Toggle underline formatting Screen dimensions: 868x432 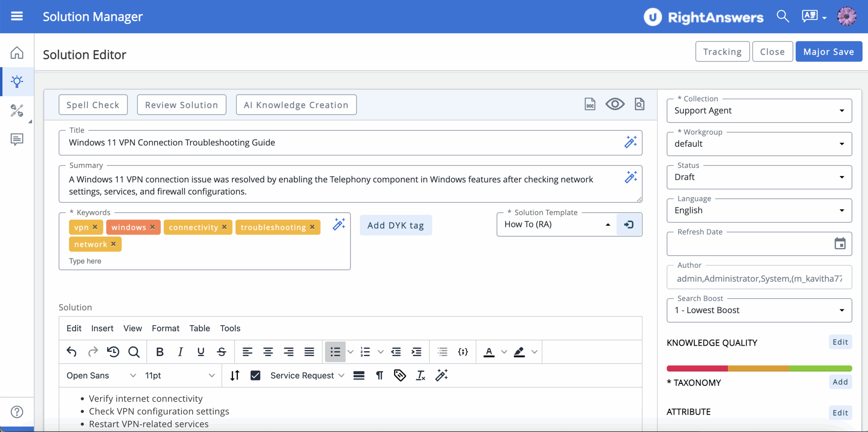201,352
